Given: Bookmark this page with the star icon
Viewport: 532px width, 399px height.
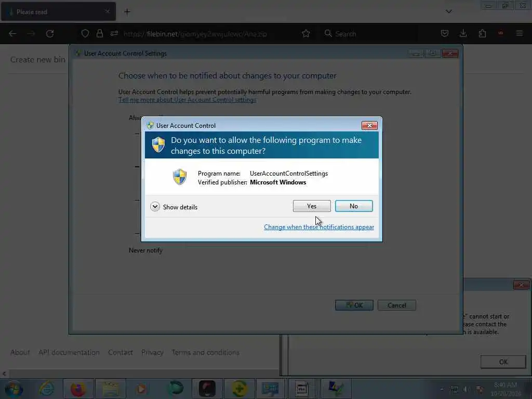Looking at the screenshot, I should tap(305, 34).
